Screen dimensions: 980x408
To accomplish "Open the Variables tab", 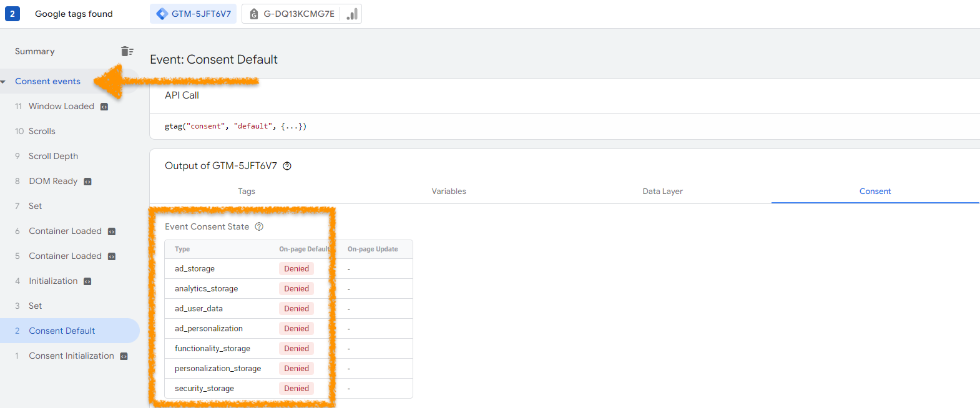I will point(449,192).
